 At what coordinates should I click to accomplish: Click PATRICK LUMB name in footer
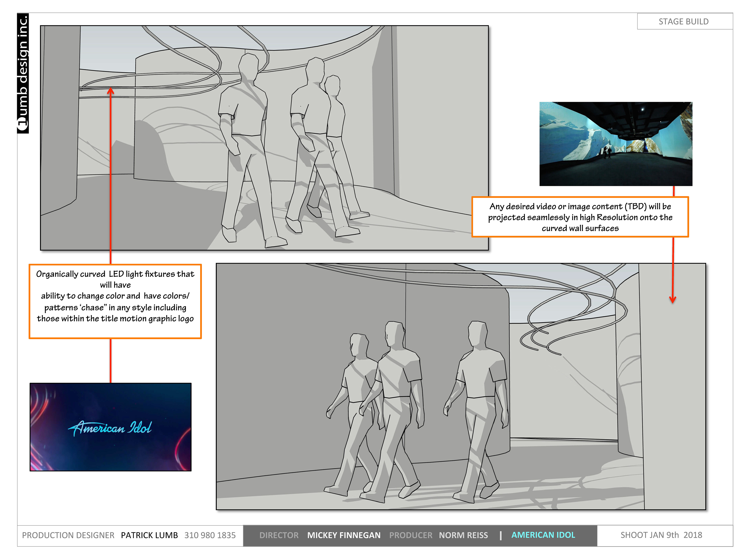tap(149, 535)
